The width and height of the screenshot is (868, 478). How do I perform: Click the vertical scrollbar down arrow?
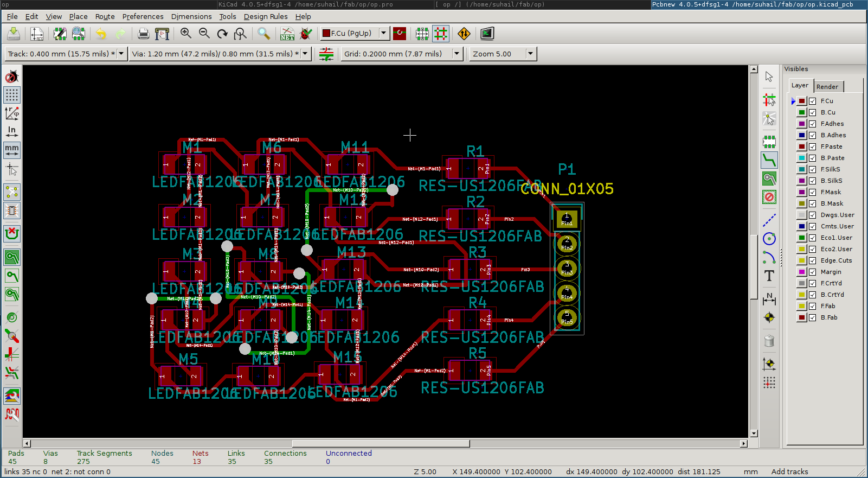tap(754, 434)
